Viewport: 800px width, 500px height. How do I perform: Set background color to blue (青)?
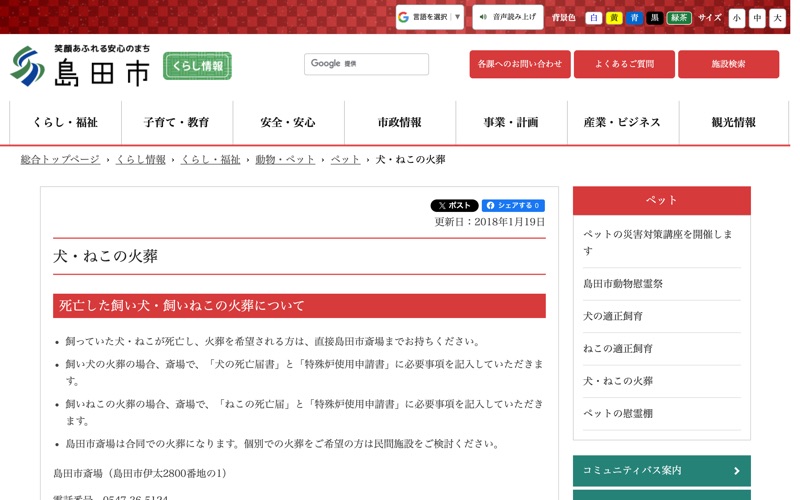point(634,18)
